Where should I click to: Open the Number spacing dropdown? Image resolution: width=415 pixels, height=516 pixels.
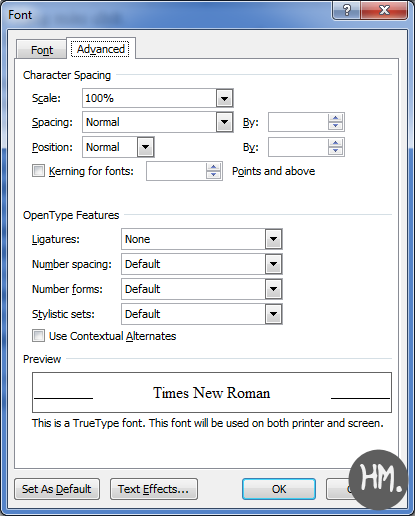273,264
